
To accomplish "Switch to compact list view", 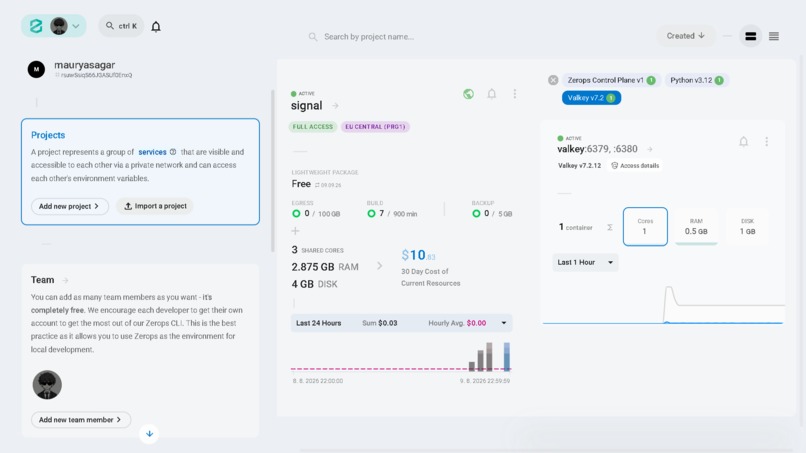I will point(774,36).
